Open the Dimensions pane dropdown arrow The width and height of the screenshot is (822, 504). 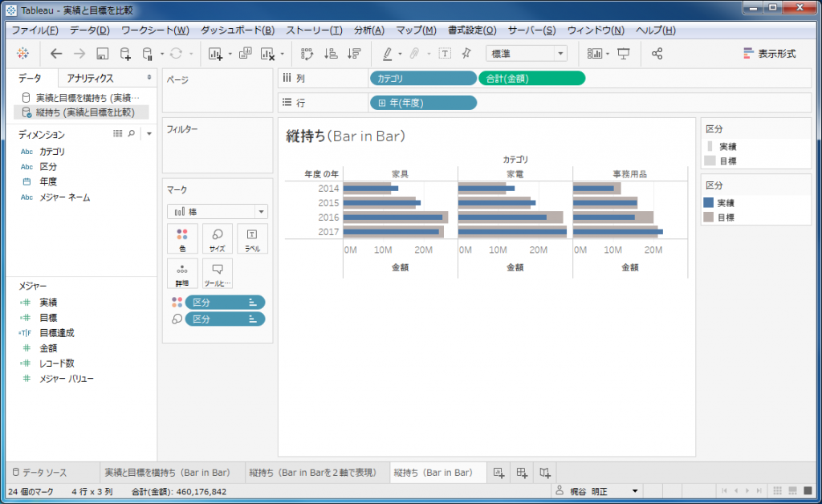tap(149, 134)
